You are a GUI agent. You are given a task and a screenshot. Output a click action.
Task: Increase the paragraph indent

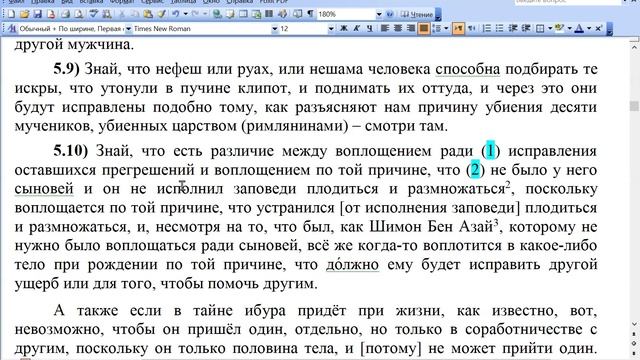[526, 28]
